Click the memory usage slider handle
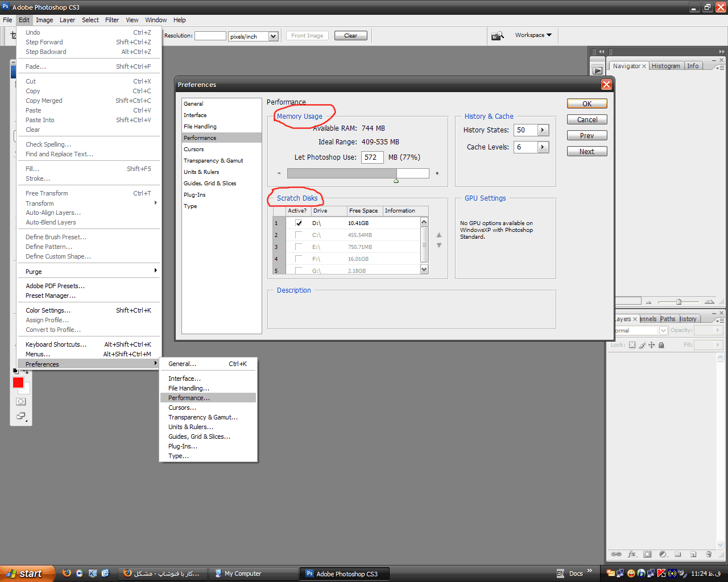 coord(396,181)
